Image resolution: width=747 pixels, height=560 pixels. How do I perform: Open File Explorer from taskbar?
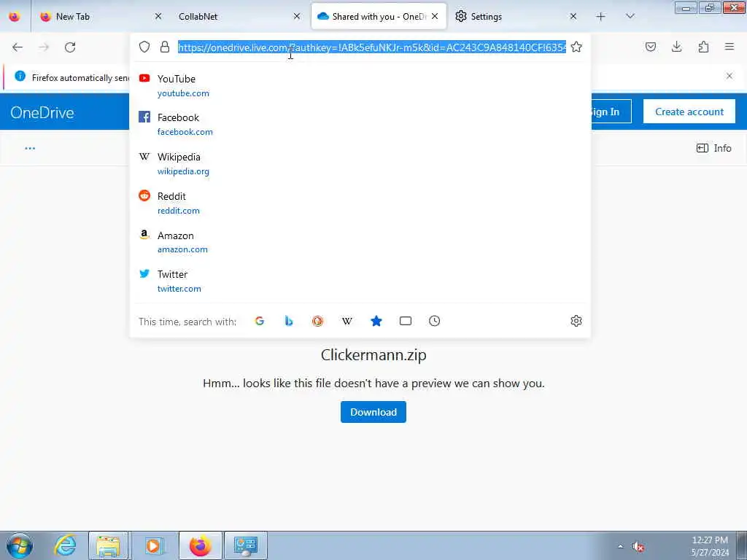108,545
